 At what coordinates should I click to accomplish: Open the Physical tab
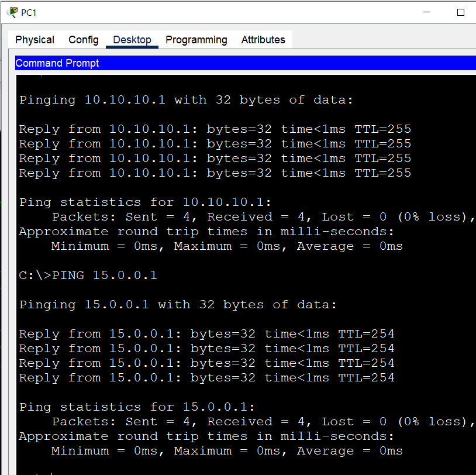[35, 40]
